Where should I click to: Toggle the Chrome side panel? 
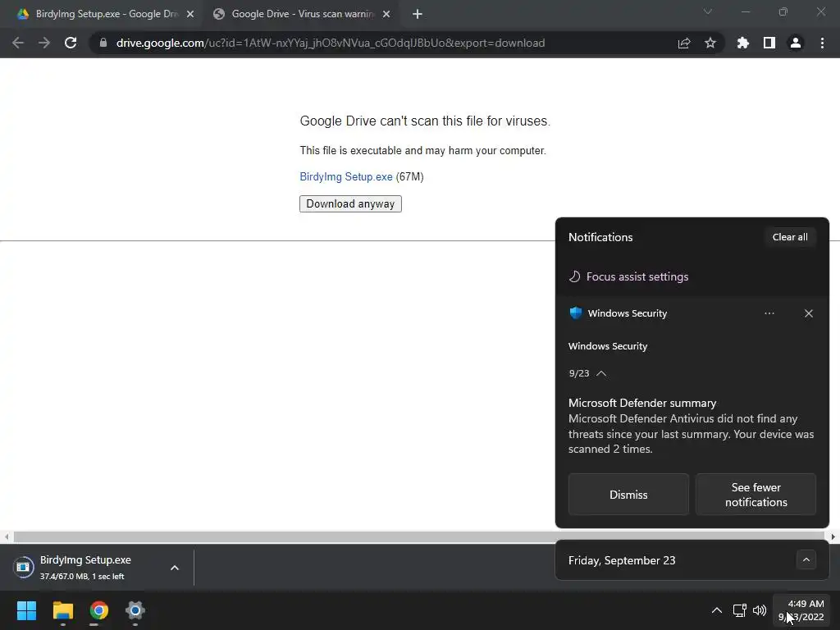[769, 43]
